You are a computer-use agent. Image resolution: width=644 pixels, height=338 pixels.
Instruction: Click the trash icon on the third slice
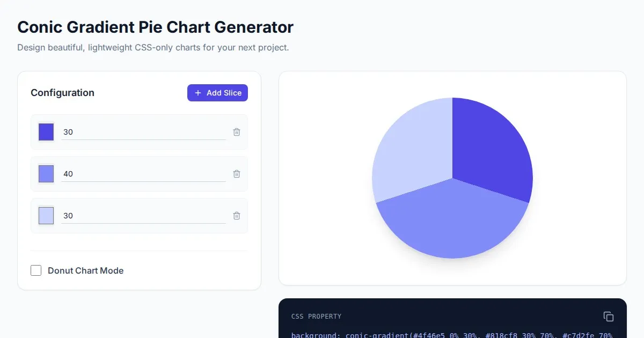point(237,216)
